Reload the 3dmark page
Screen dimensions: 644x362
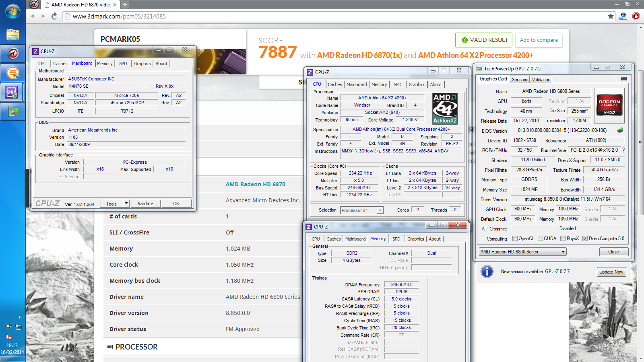click(x=54, y=16)
